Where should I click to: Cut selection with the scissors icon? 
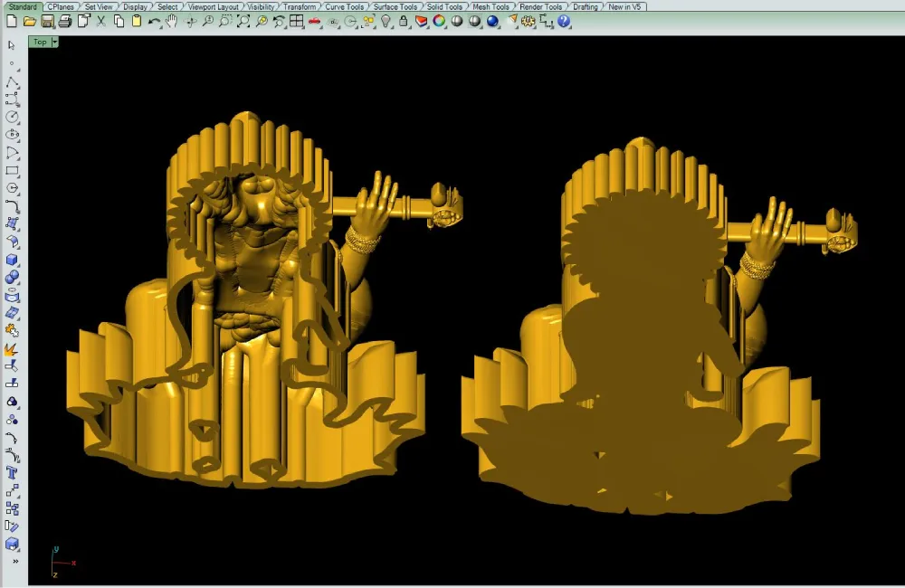(101, 22)
